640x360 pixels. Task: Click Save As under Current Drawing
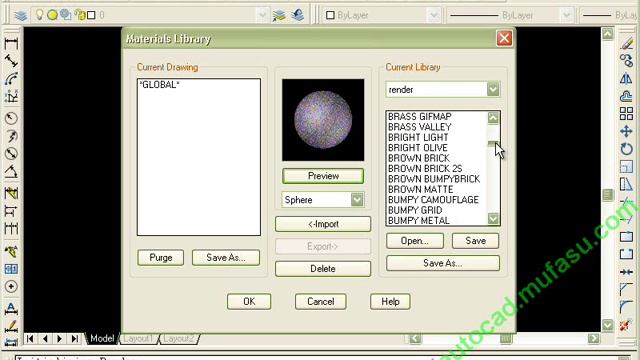(x=226, y=258)
